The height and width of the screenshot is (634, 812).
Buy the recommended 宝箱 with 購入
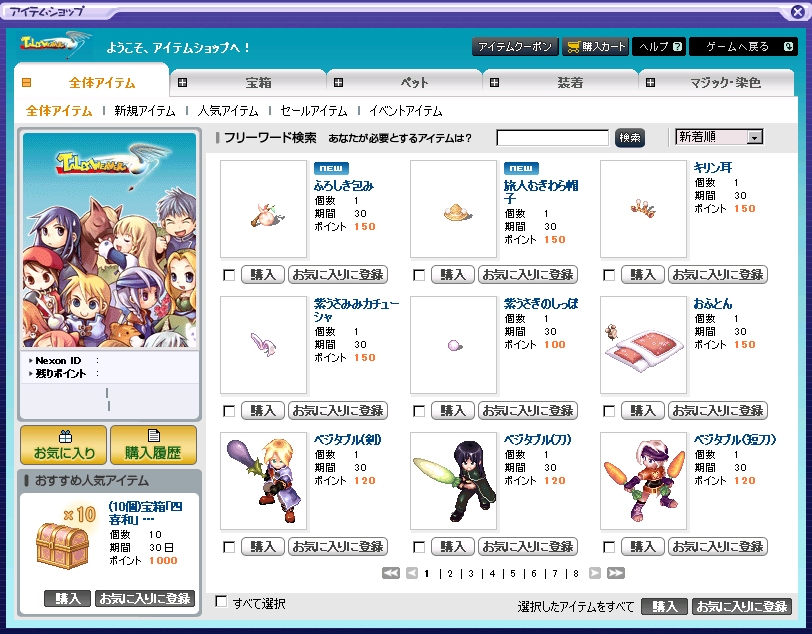coord(68,598)
